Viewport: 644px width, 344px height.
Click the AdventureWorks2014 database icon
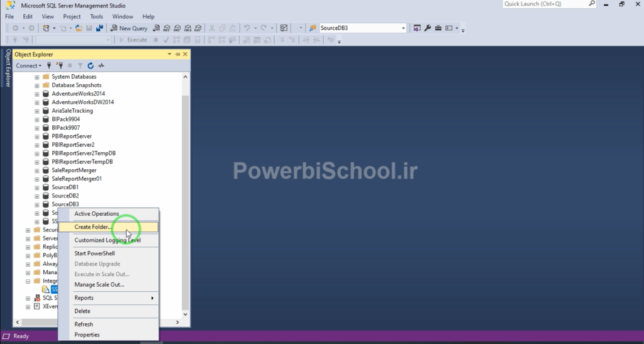point(45,94)
